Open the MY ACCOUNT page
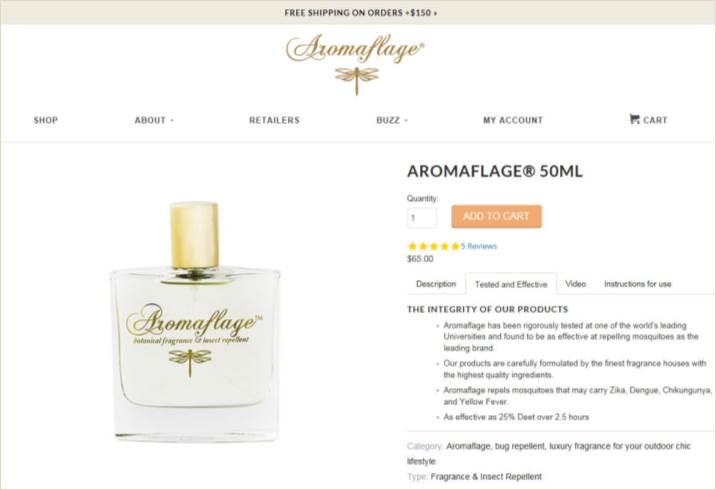716x490 pixels. [513, 120]
